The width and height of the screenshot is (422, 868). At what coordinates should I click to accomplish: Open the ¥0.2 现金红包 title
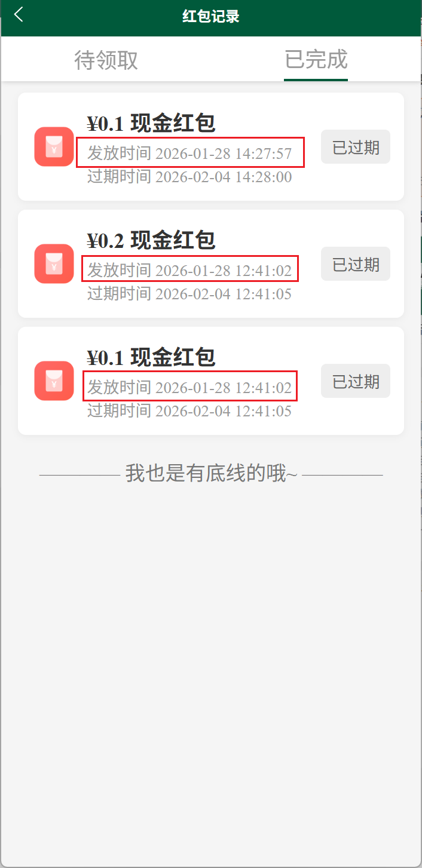point(151,241)
